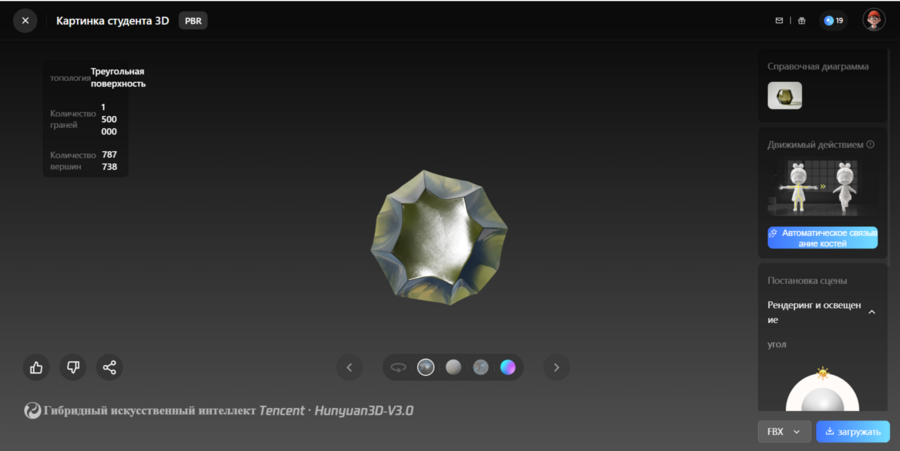900x451 pixels.
Task: Select the gray clay render mode
Action: point(453,367)
